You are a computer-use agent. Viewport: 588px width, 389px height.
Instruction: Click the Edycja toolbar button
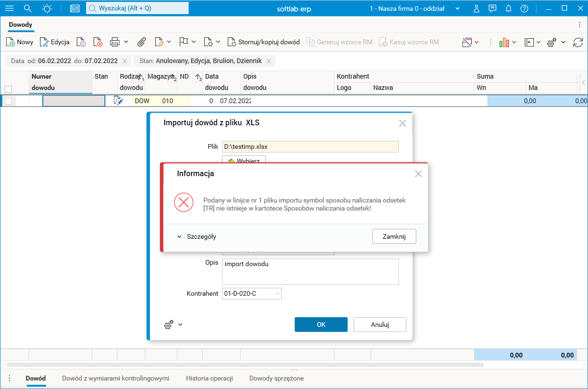coord(55,42)
